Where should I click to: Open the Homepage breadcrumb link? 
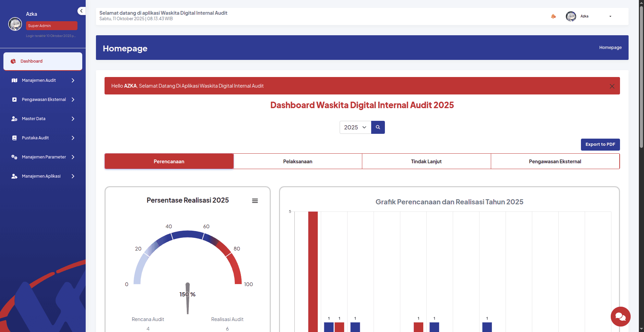tap(610, 47)
